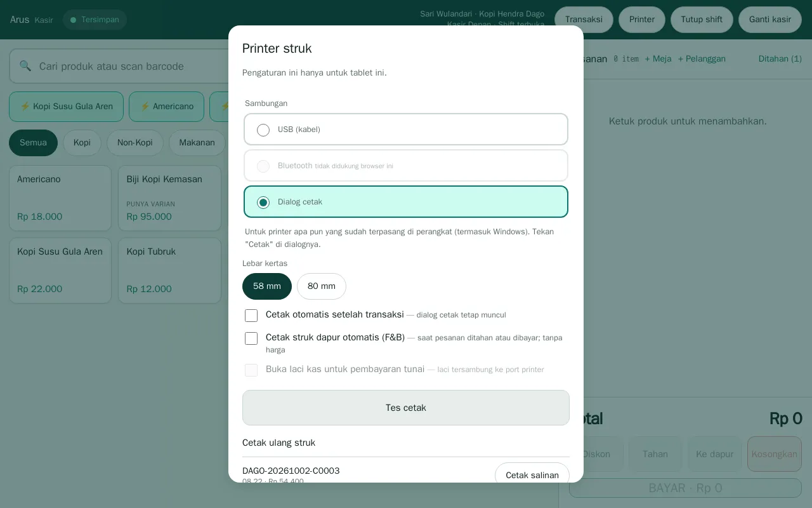Click the "Printer struk" dialog title
The image size is (812, 508).
(x=277, y=49)
